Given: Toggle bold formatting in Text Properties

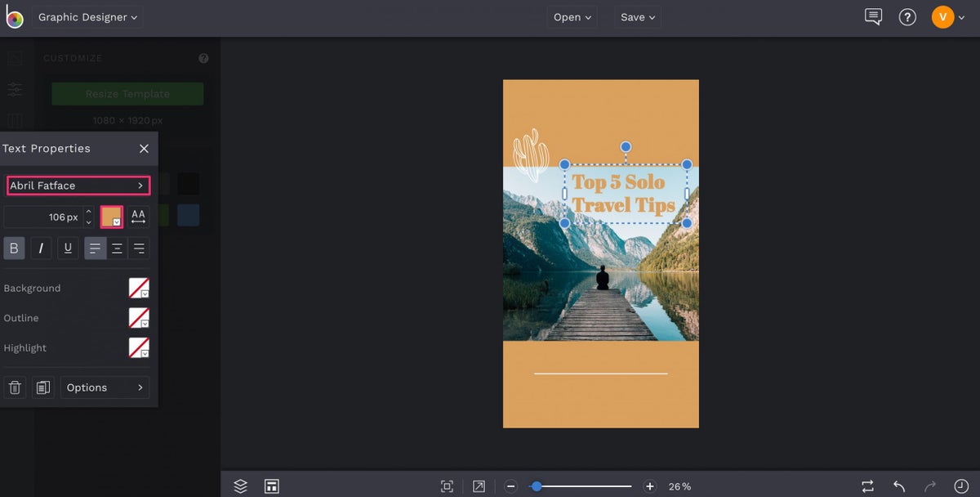Looking at the screenshot, I should click(14, 248).
